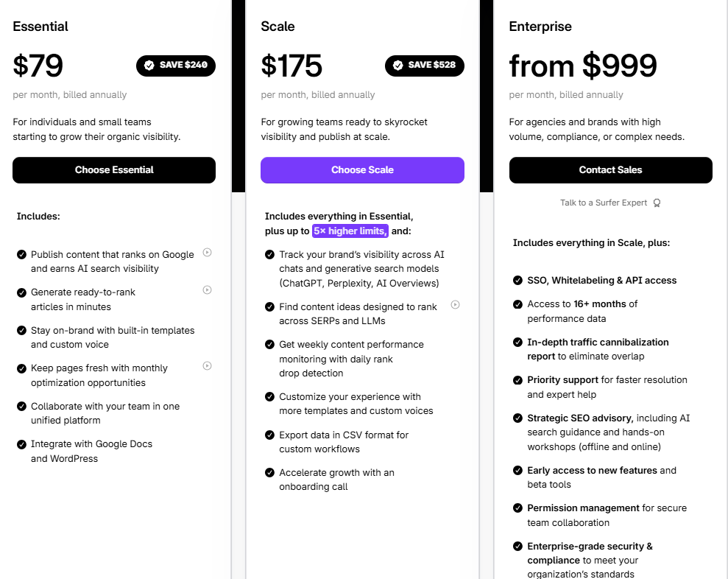Select the Scale plan heading

coord(278,26)
